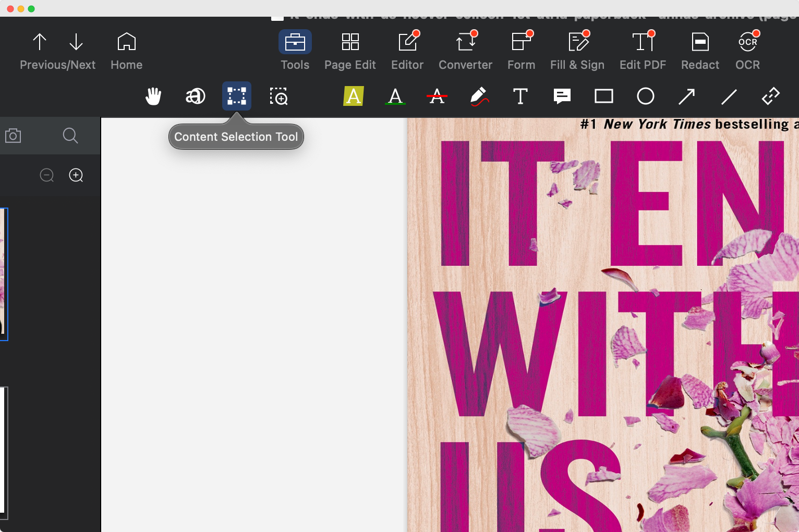
Task: Switch to Page Edit tab
Action: coord(350,51)
